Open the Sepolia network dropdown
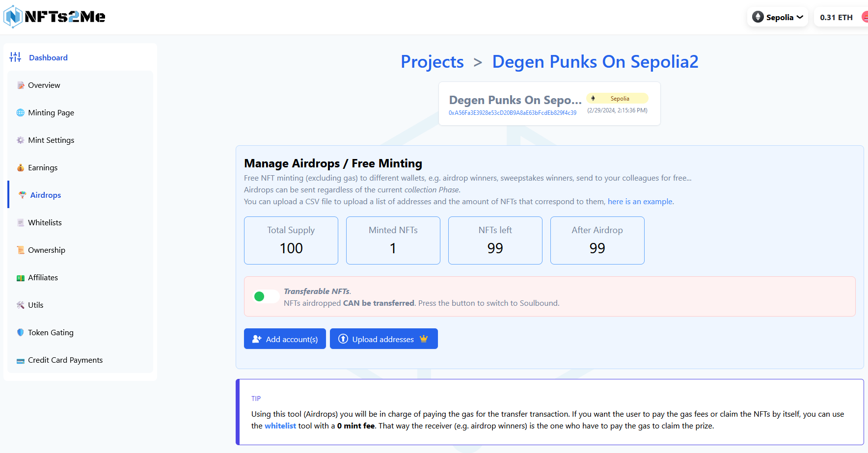The height and width of the screenshot is (453, 868). [778, 17]
